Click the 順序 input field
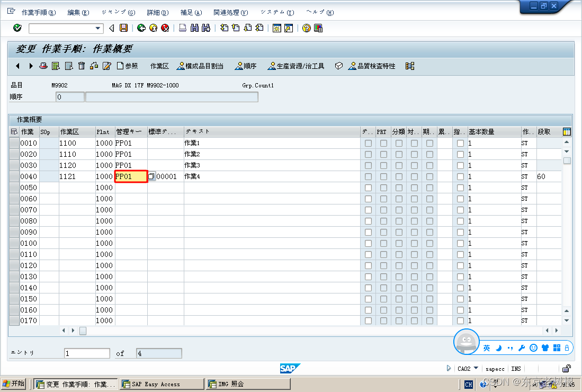 pyautogui.click(x=69, y=96)
